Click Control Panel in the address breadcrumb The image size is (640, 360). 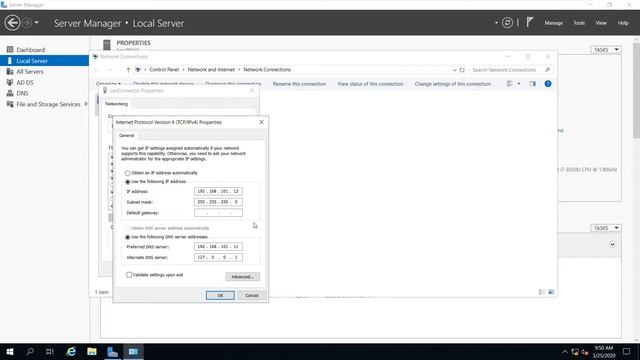point(164,70)
